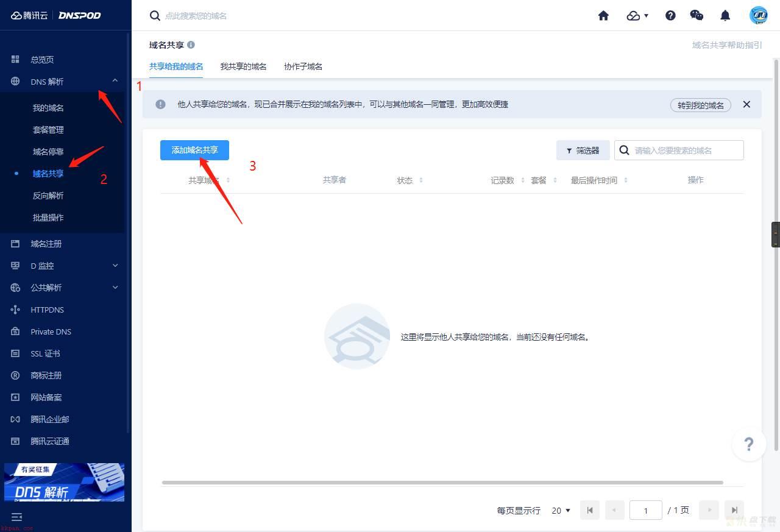Go to last page button
Viewport: 780px width, 532px height.
[x=734, y=510]
